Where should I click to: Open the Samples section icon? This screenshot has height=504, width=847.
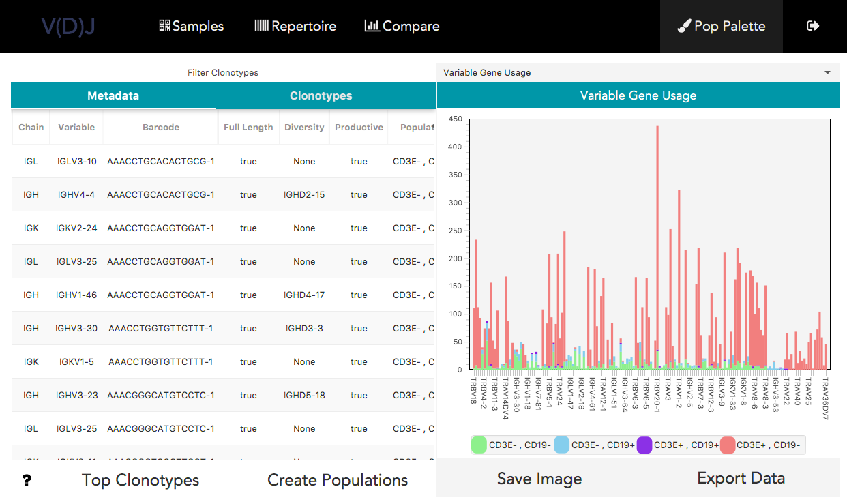click(x=164, y=26)
